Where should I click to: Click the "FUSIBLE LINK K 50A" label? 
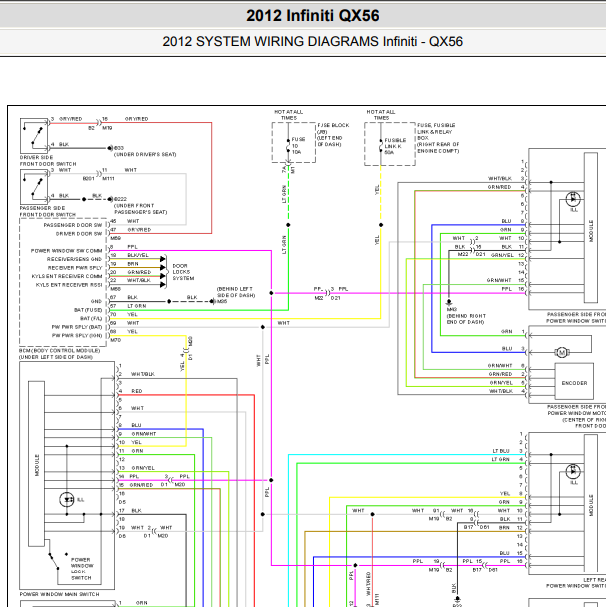pos(395,146)
